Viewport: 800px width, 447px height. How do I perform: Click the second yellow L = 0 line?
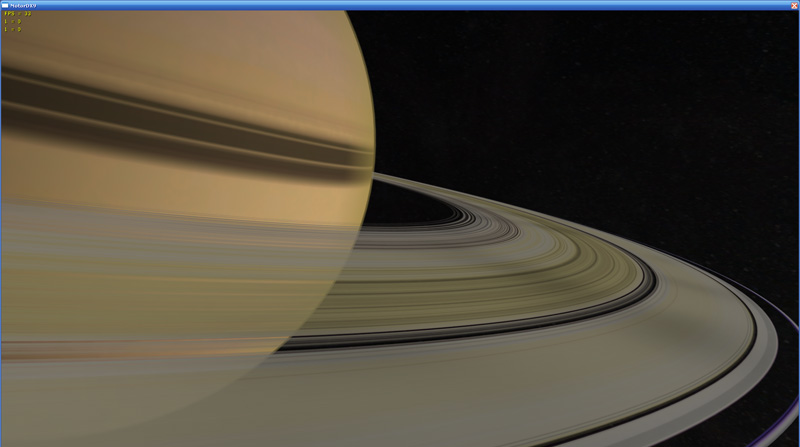[x=12, y=28]
